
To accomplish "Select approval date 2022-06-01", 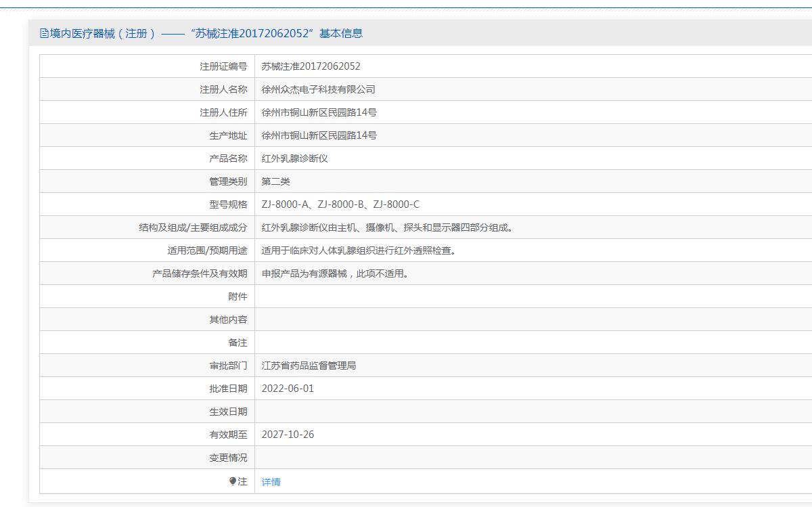I will click(288, 389).
